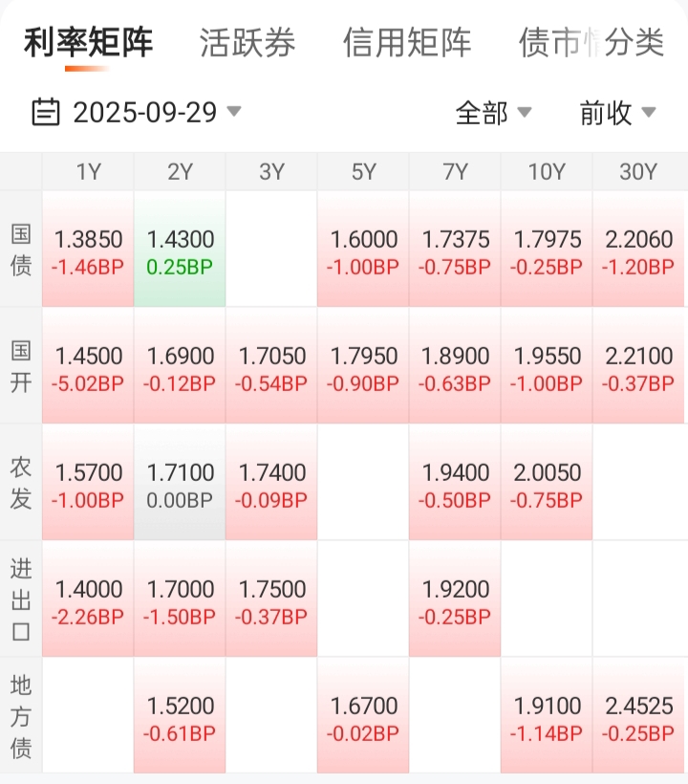The width and height of the screenshot is (688, 784).
Task: Click the 10Y column header
Action: click(x=547, y=171)
